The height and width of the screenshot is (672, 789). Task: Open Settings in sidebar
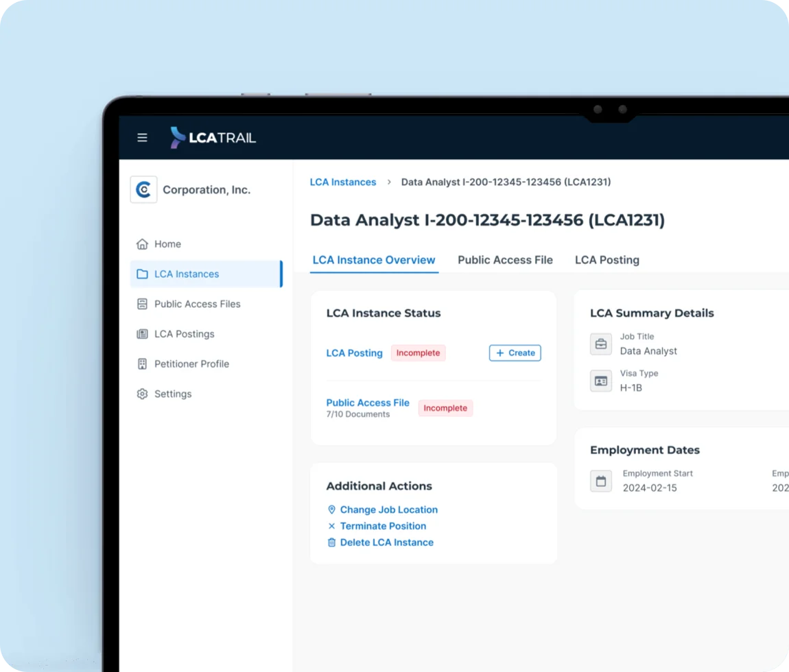point(207,394)
